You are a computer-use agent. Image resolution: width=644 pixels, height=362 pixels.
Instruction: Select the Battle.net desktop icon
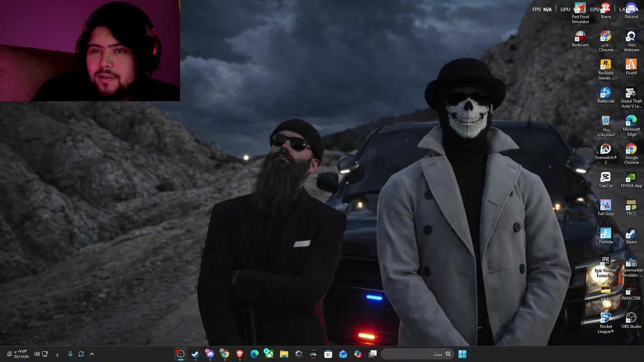click(606, 96)
